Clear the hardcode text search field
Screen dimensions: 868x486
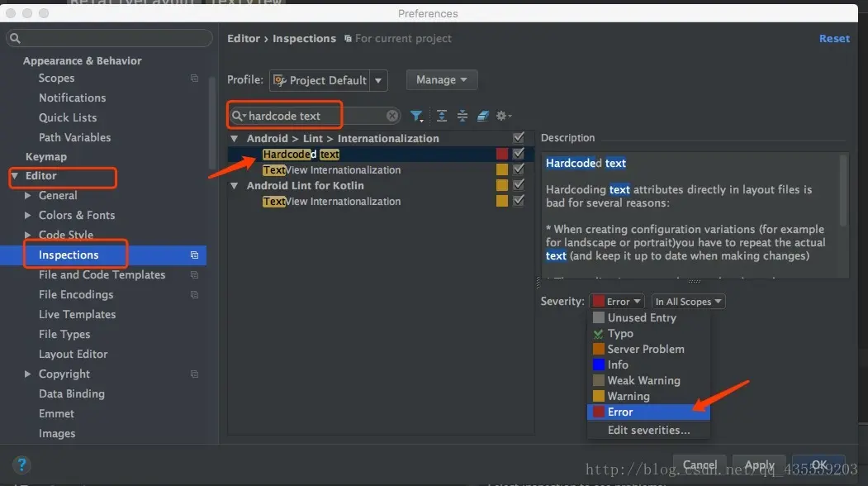[392, 116]
